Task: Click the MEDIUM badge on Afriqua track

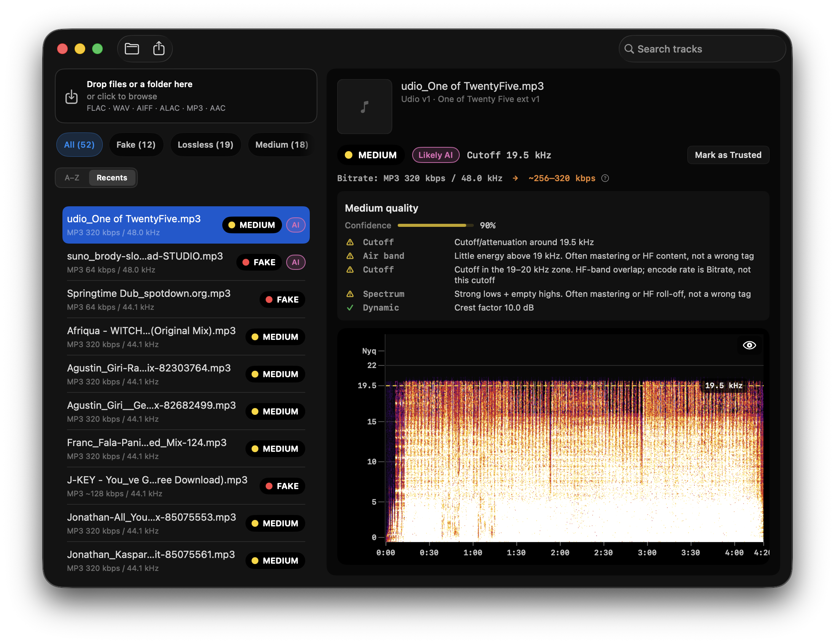Action: click(x=275, y=337)
